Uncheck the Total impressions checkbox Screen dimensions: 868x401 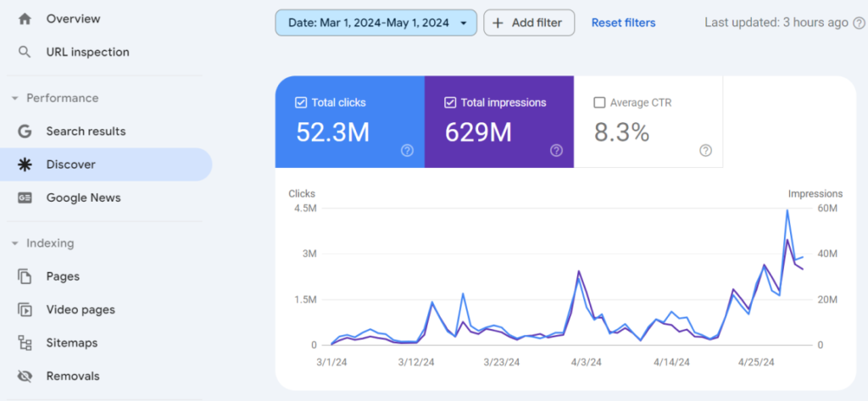(x=450, y=103)
